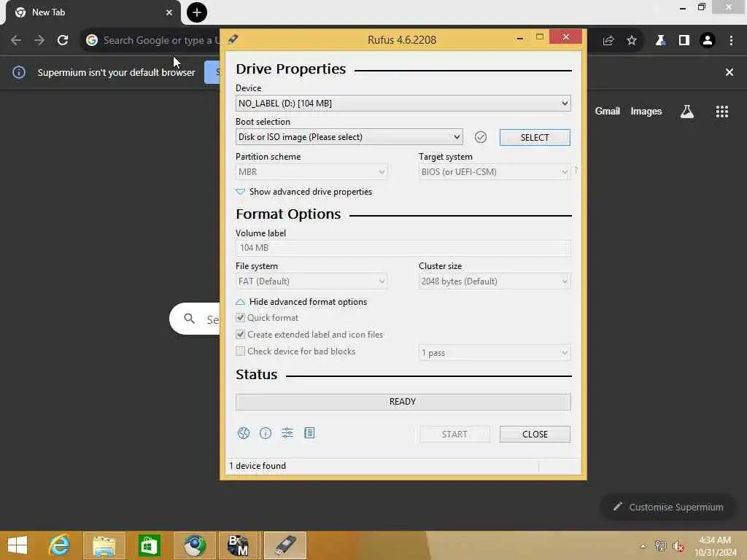Hide advanced format options
The height and width of the screenshot is (560, 747).
pos(301,302)
